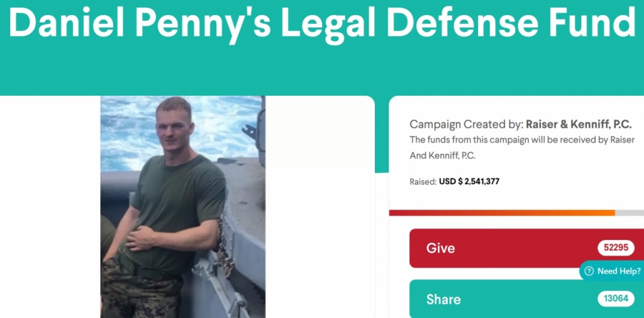Click the teal Share button
Viewport: 644px width, 318px height.
[x=526, y=298]
